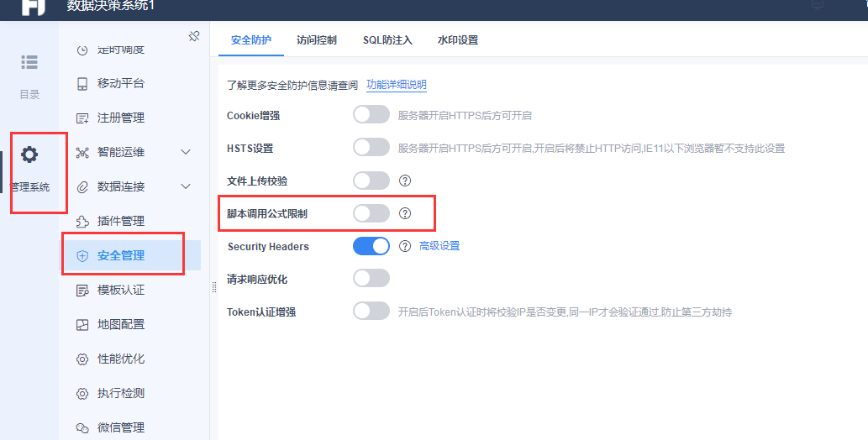868x440 pixels.
Task: Open the SQL防注入 tab
Action: [387, 39]
